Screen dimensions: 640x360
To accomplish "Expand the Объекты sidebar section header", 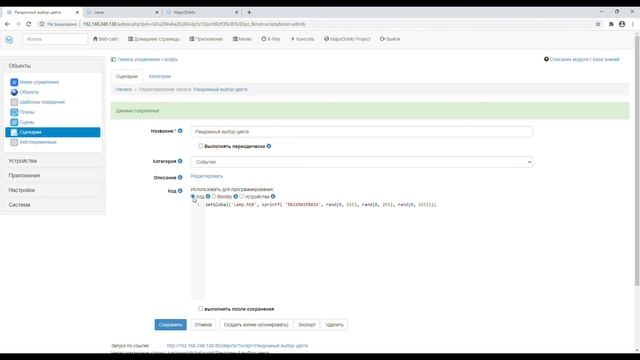I will (x=53, y=66).
